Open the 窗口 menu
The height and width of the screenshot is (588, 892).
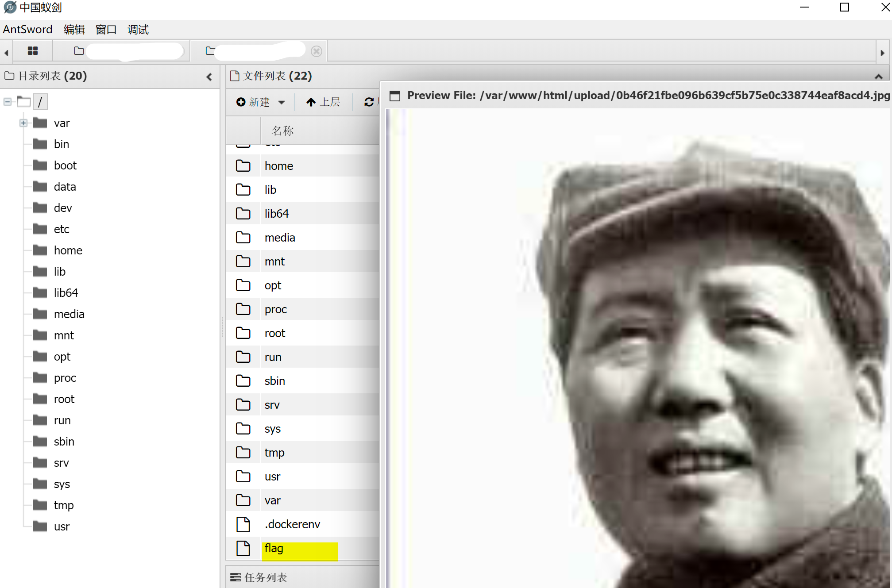pos(106,30)
